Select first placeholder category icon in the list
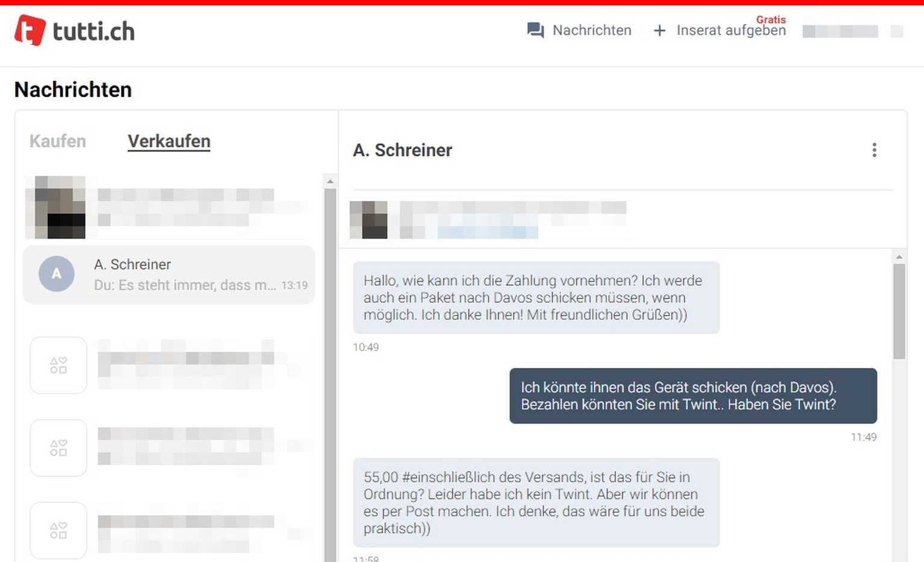The image size is (924, 562). pos(58,365)
